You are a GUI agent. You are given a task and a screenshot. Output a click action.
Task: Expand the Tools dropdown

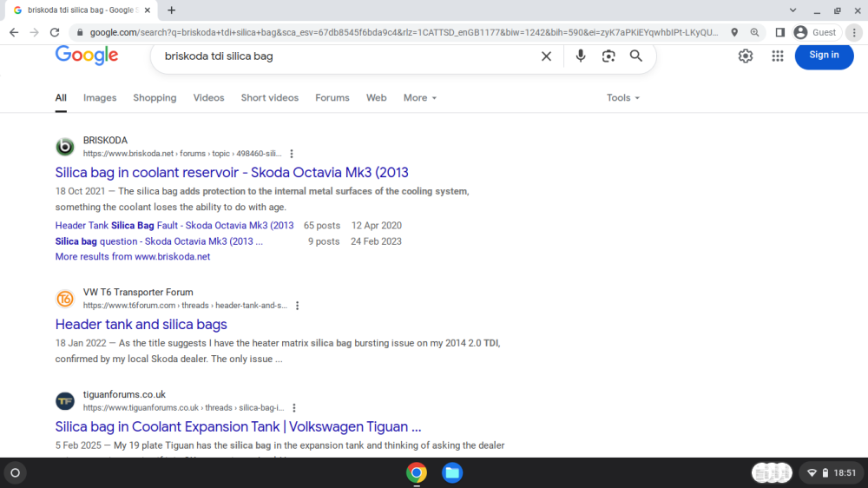[622, 98]
